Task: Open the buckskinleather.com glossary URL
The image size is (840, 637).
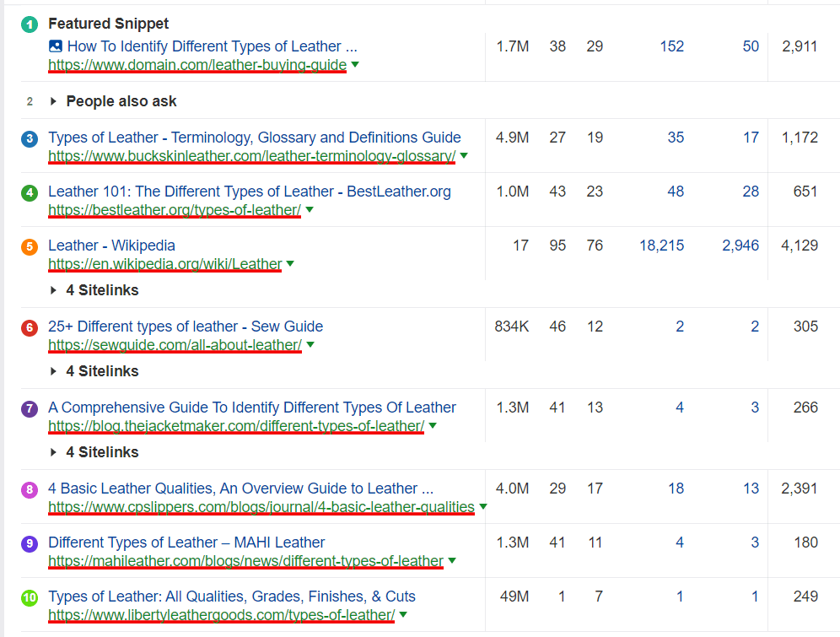Action: click(251, 156)
